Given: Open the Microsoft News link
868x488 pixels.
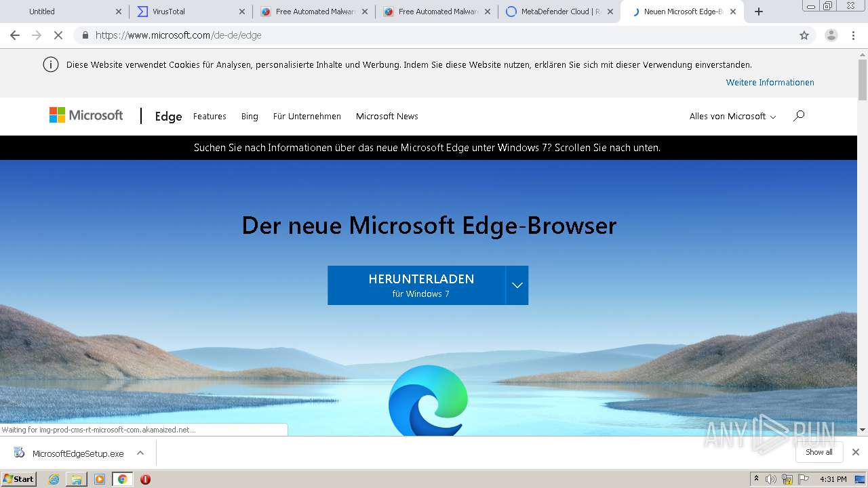Looking at the screenshot, I should 387,117.
